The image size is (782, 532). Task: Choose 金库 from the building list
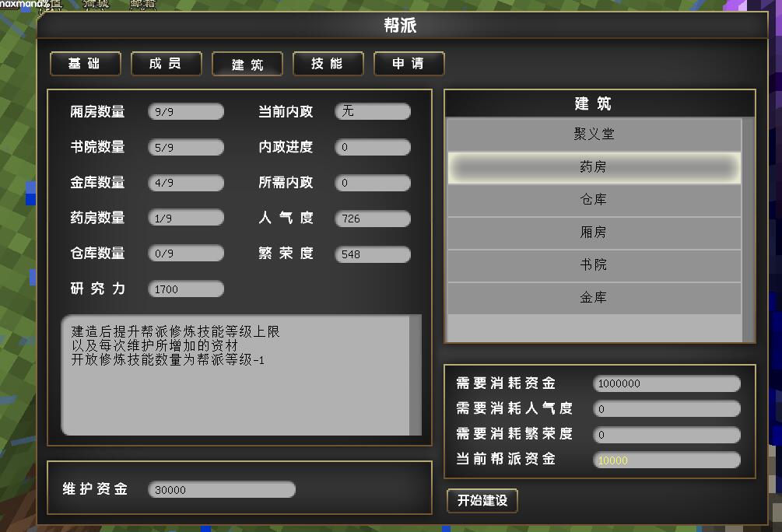(594, 298)
